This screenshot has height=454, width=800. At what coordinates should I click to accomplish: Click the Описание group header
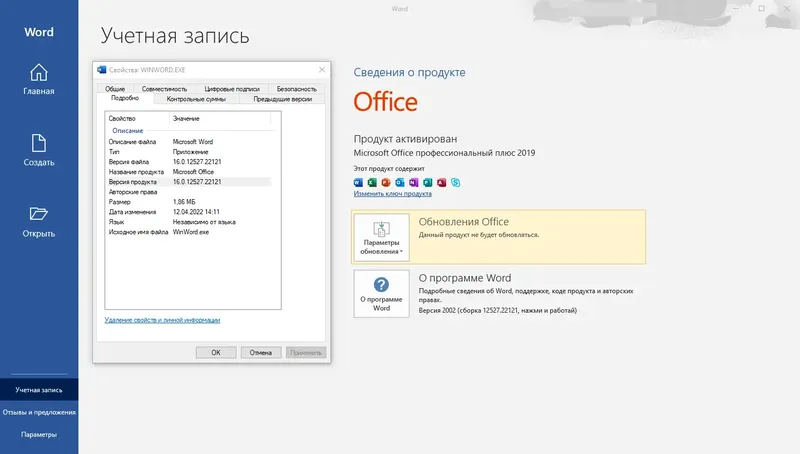coord(128,131)
